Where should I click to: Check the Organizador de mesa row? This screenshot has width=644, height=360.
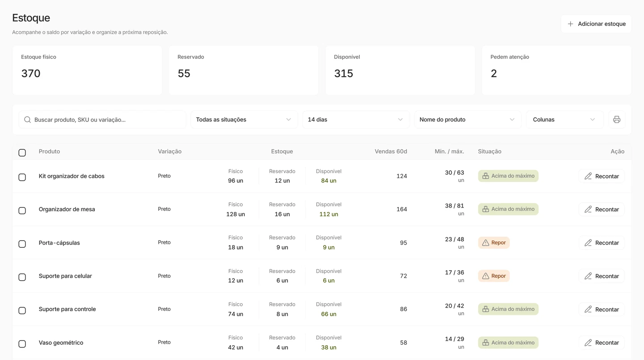point(22,210)
